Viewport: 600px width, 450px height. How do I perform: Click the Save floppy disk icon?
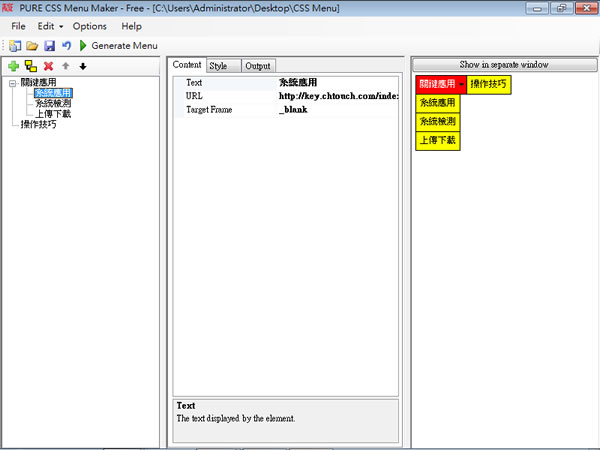(x=49, y=46)
